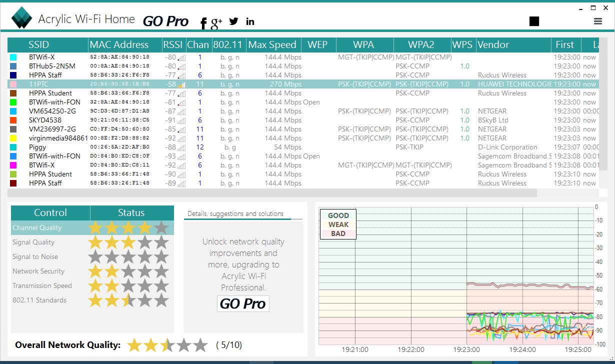Screen dimensions: 615x364
Task: Click the pink color swatch for 11PTC
Action: click(x=13, y=84)
